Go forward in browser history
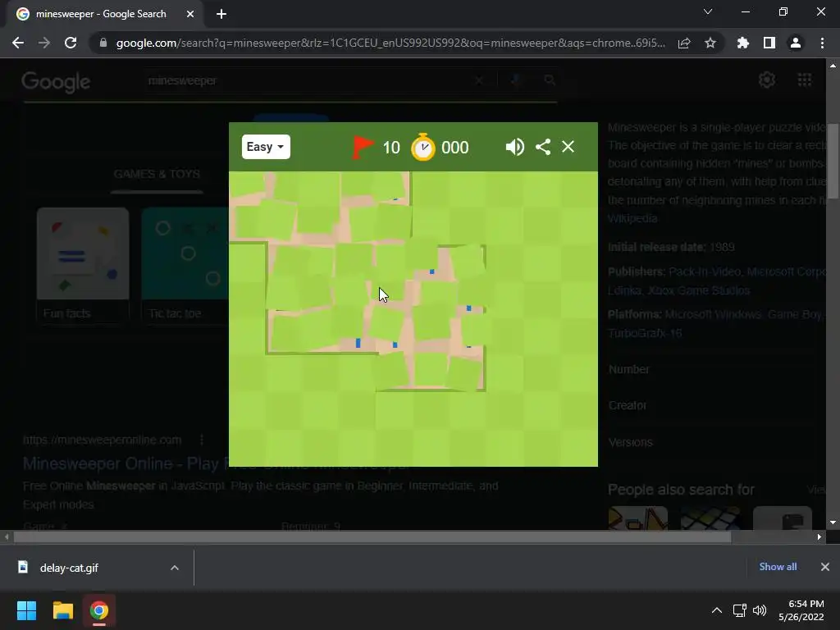Screen dimensions: 840x630 (44, 43)
